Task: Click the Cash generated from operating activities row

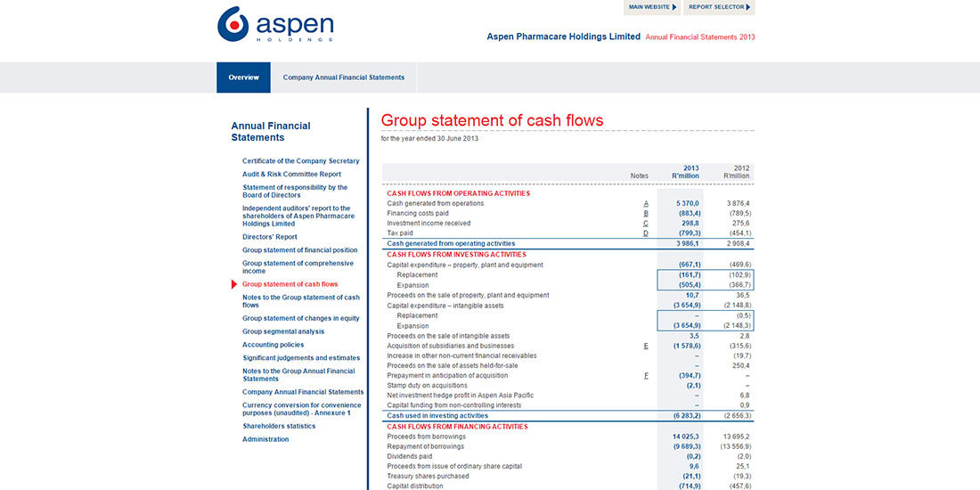Action: click(568, 244)
